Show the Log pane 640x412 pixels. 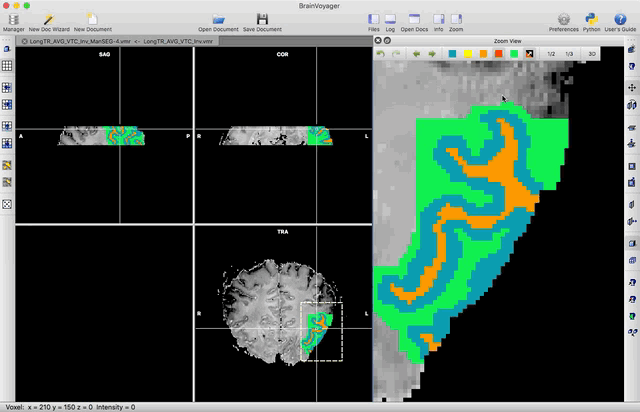pyautogui.click(x=392, y=19)
